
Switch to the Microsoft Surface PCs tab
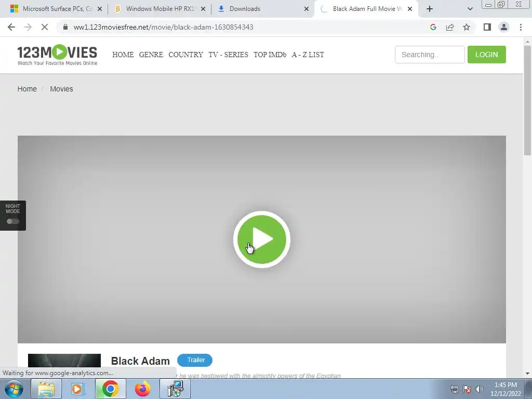tap(57, 9)
